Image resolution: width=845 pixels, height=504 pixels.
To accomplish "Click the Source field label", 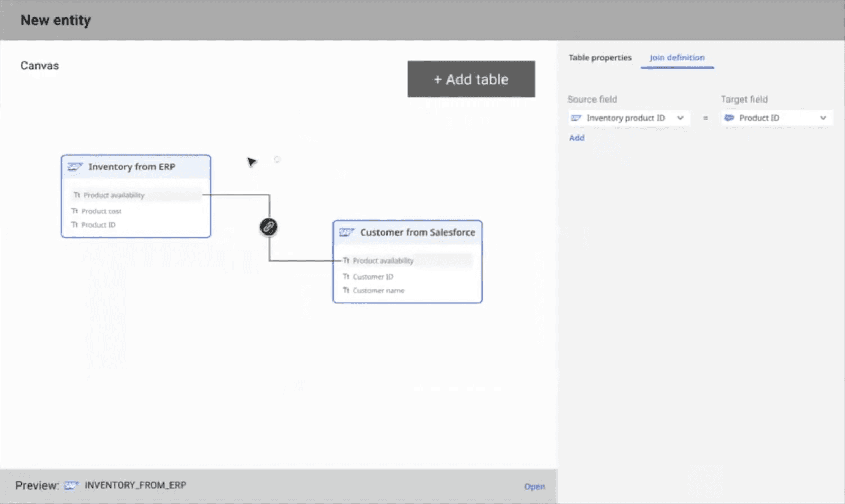I will click(592, 99).
